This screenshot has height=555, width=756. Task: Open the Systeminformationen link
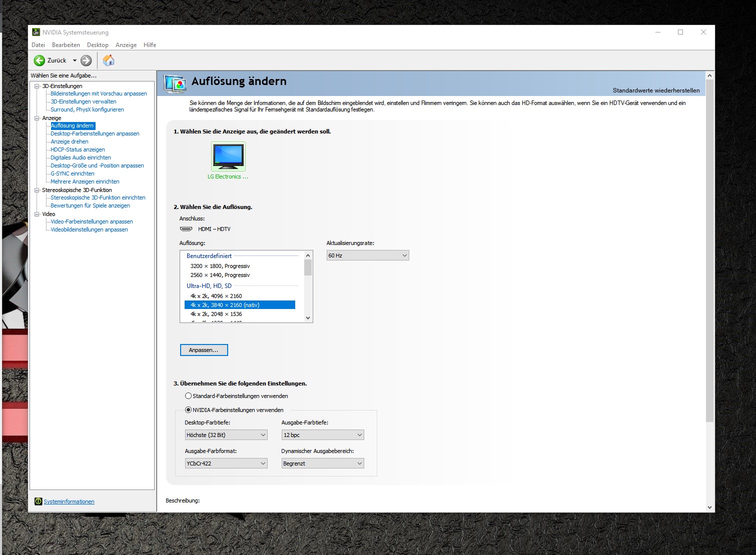pyautogui.click(x=69, y=501)
